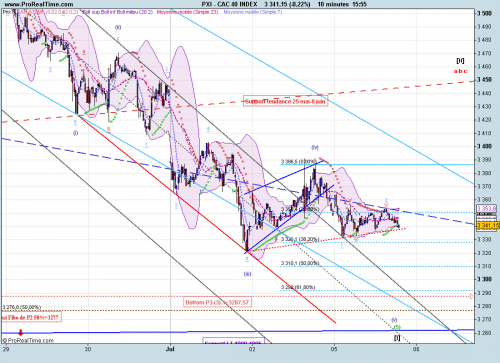Click the Fibo de P2 50%=3277 label
Viewport: 500px width, 363px height.
[31, 317]
